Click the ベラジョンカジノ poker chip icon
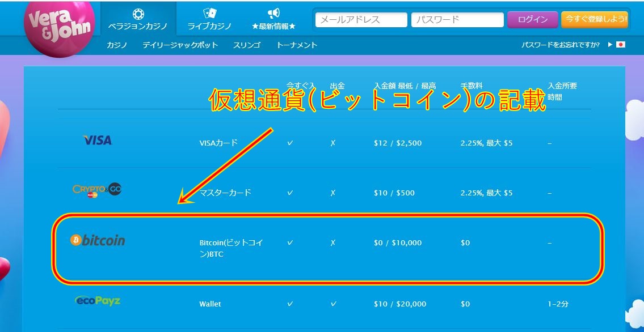The height and width of the screenshot is (332, 644). click(138, 14)
